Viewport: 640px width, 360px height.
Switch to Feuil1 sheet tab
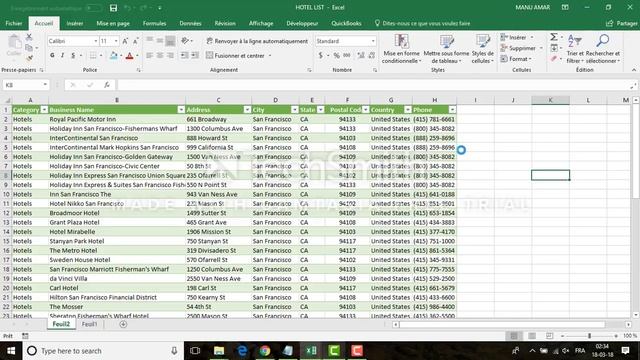pos(89,324)
